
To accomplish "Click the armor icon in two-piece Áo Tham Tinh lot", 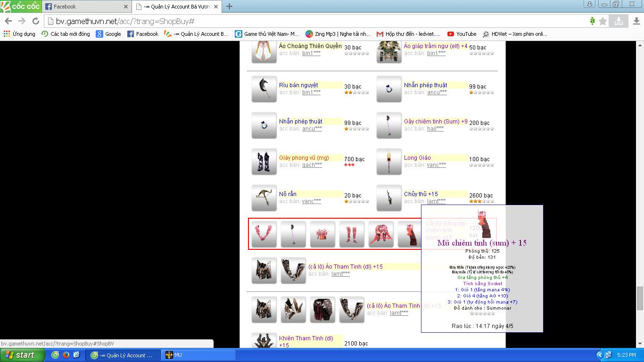I will (x=264, y=270).
